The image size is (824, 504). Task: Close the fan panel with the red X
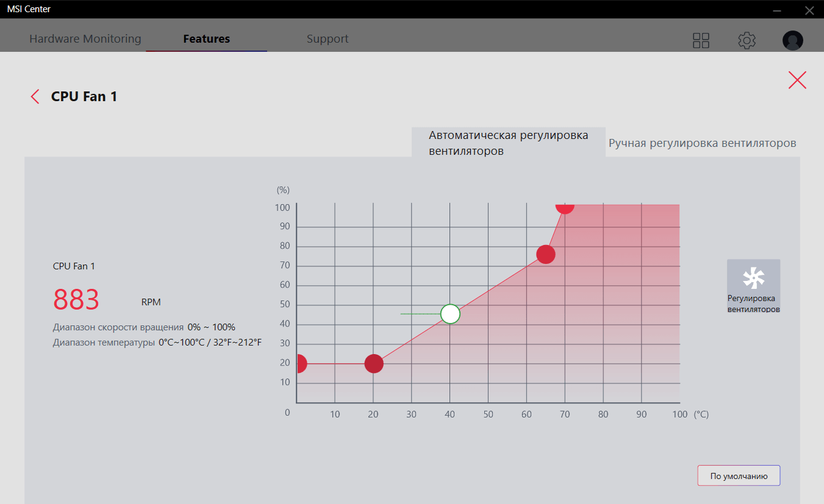coord(797,80)
